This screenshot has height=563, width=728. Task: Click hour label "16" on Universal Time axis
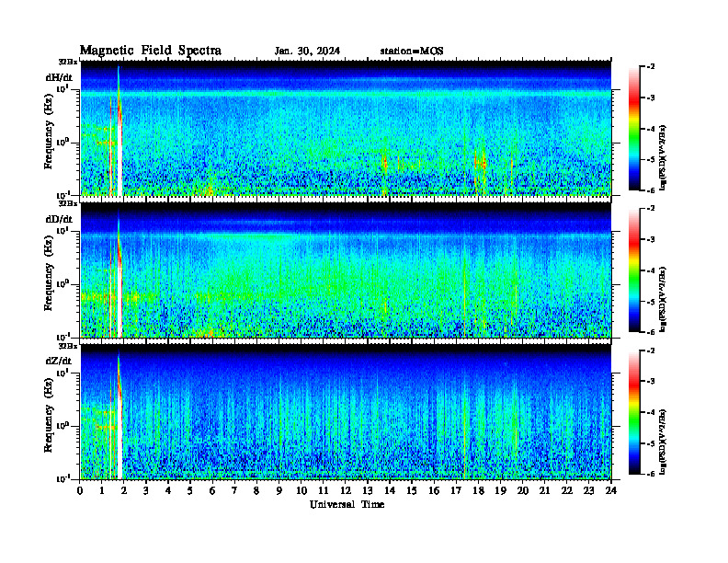click(434, 491)
